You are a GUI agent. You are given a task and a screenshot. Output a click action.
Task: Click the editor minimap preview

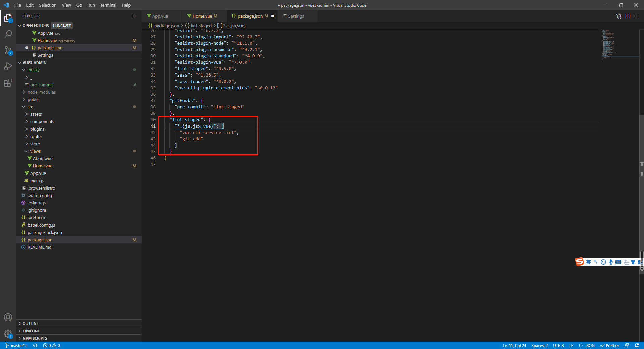[620, 45]
